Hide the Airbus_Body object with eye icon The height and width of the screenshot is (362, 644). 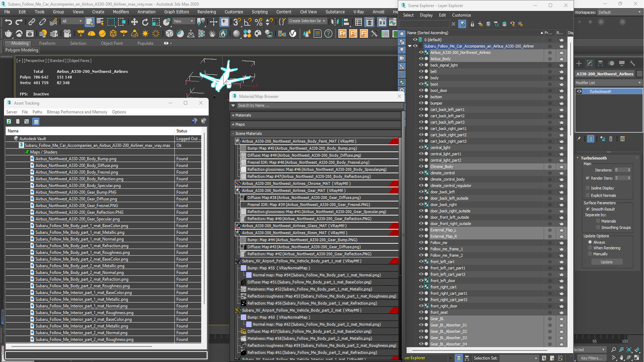point(421,59)
